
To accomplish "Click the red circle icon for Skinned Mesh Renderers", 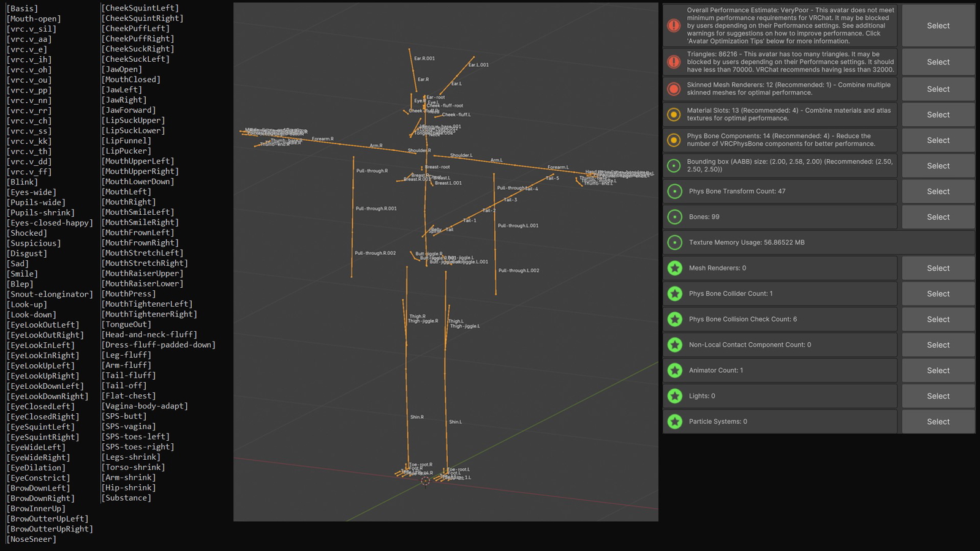I will pos(674,89).
